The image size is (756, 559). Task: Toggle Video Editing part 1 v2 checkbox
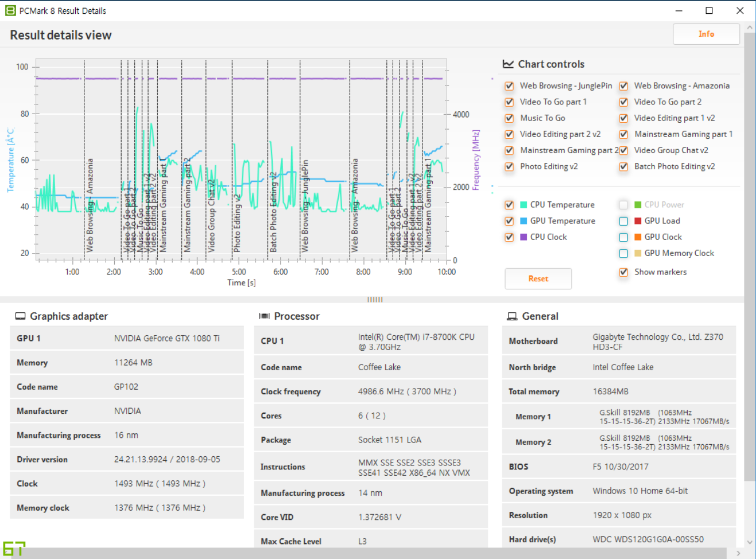[623, 118]
